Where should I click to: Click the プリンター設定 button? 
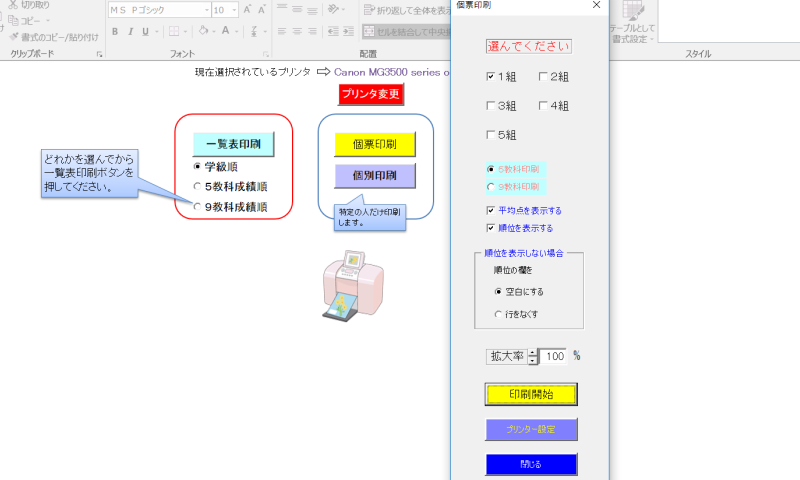click(531, 430)
